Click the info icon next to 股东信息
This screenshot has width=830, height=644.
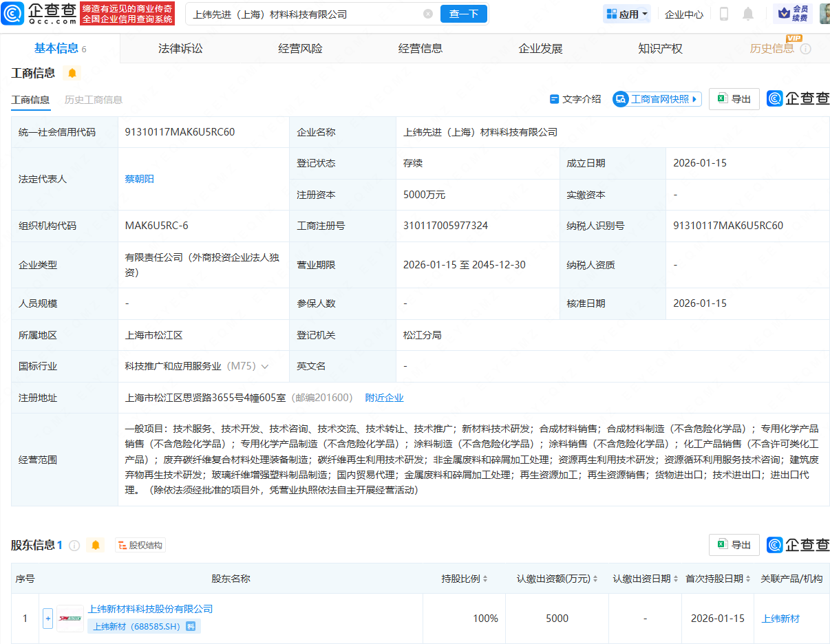click(74, 545)
